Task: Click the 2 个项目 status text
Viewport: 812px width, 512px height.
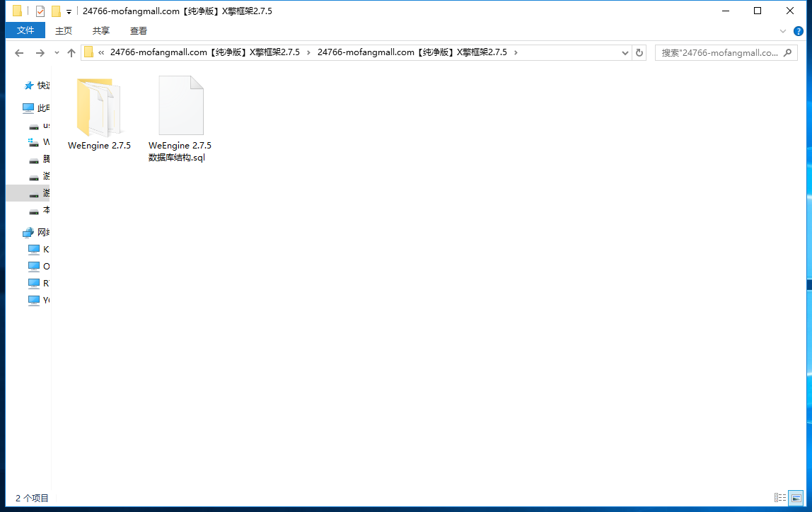Action: (x=32, y=498)
